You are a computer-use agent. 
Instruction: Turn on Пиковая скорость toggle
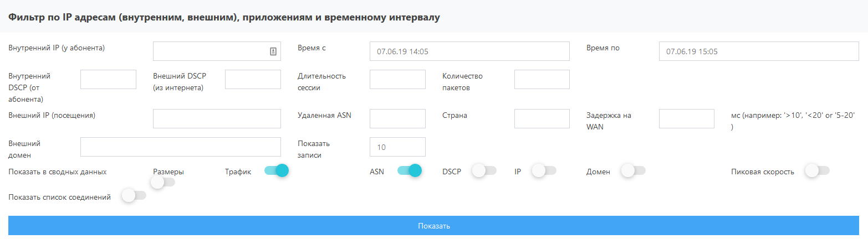pos(817,171)
